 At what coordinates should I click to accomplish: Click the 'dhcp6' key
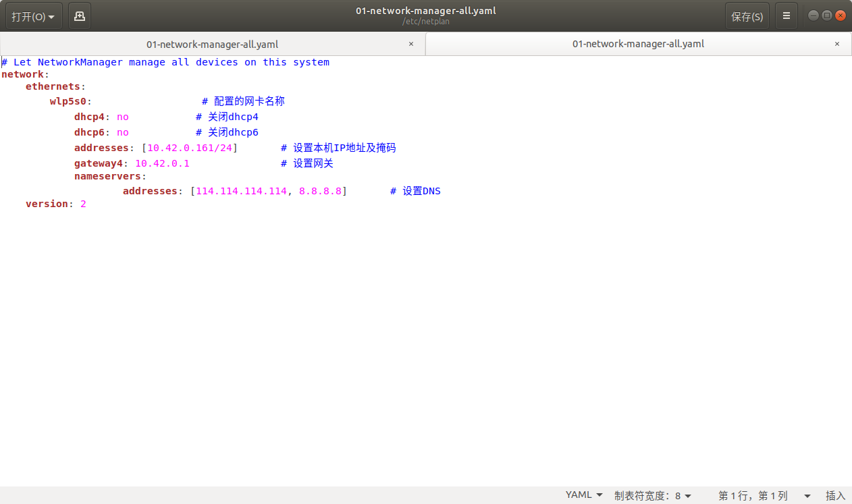click(x=90, y=132)
